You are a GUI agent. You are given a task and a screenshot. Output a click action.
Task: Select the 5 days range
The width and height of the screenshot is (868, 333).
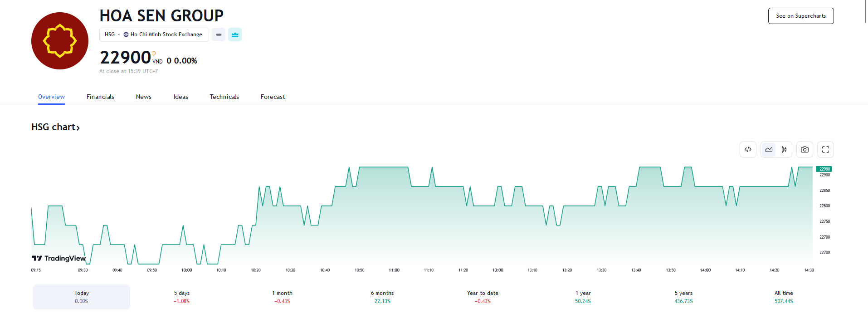click(182, 297)
